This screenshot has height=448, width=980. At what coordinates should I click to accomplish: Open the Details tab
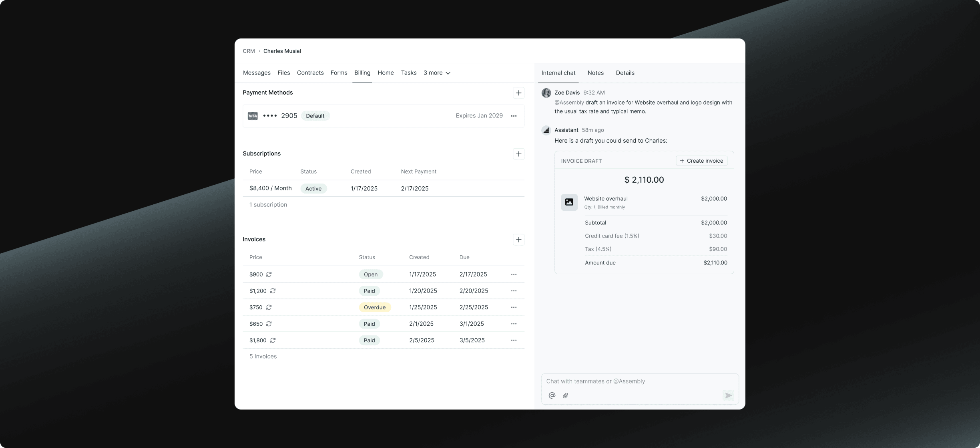tap(625, 73)
